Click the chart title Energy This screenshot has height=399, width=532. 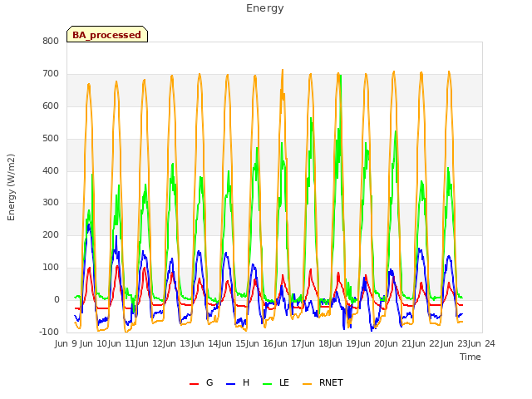pyautogui.click(x=265, y=8)
